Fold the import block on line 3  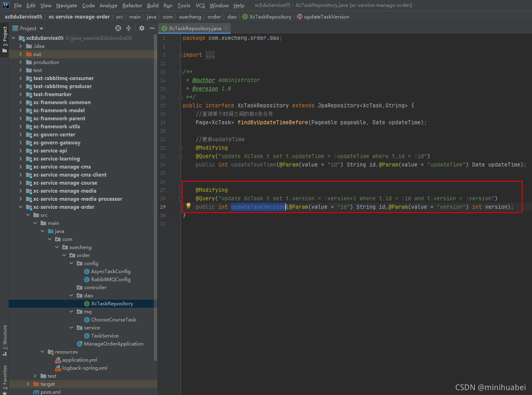pyautogui.click(x=180, y=55)
